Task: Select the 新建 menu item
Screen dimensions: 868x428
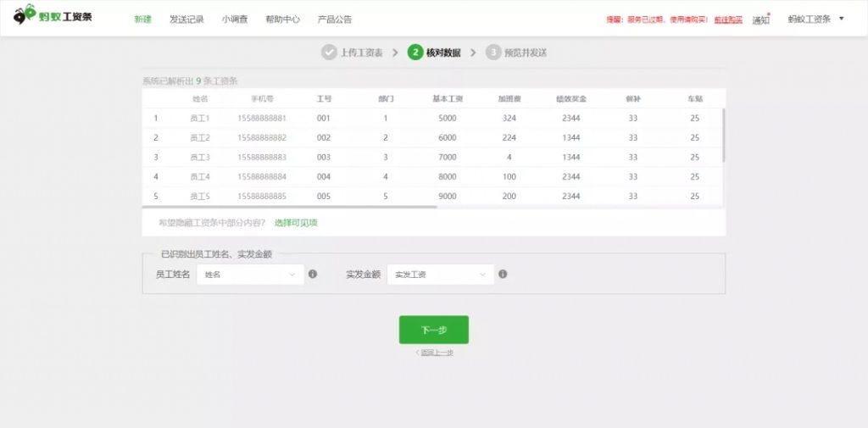Action: click(x=142, y=19)
